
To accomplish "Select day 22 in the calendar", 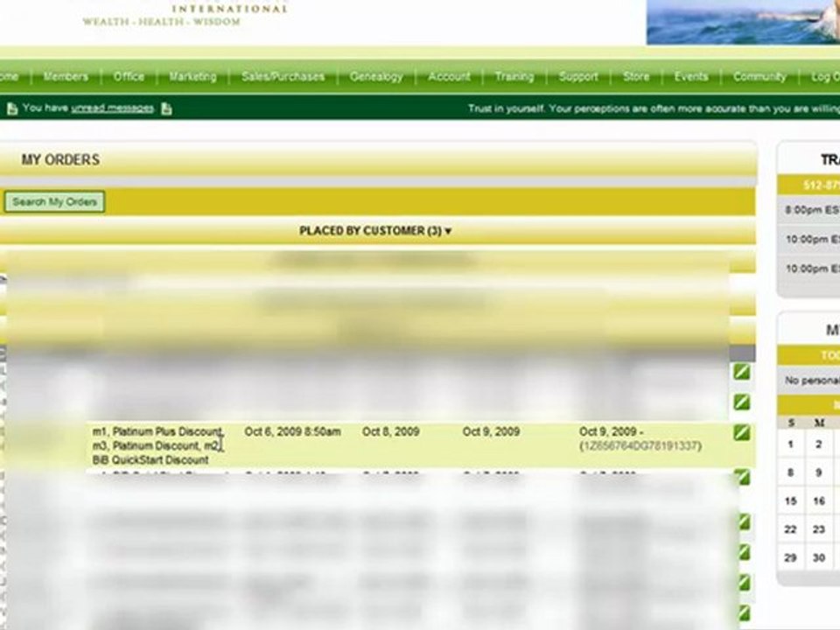I will click(791, 529).
